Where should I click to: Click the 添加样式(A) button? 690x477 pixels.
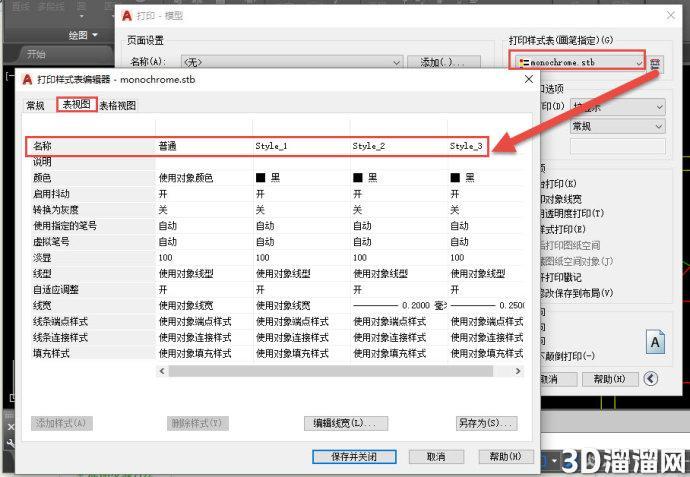pyautogui.click(x=62, y=423)
